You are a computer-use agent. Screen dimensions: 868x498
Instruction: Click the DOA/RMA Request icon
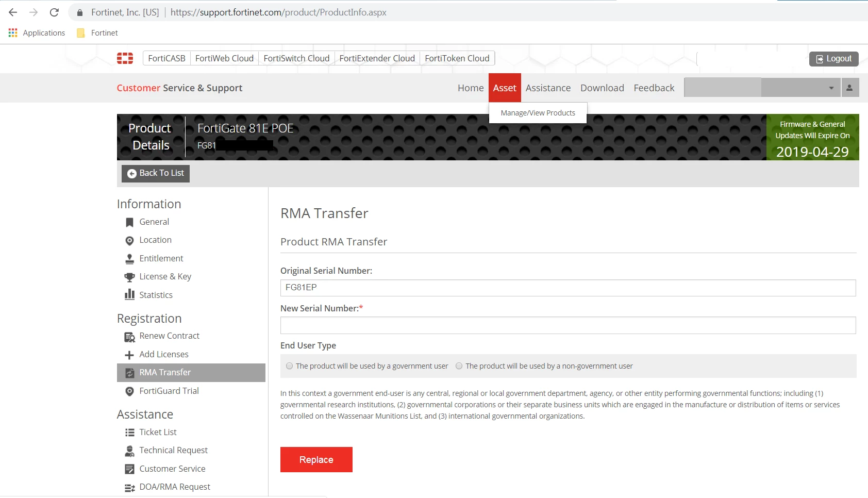[x=129, y=488]
